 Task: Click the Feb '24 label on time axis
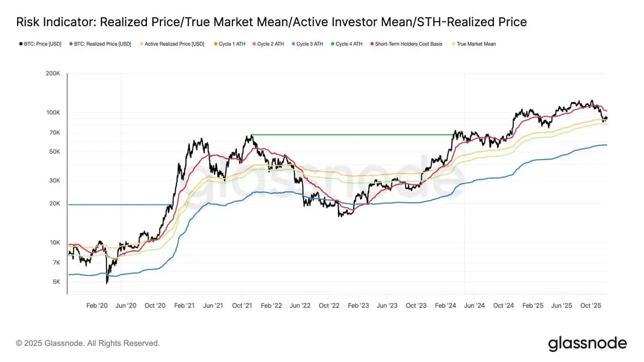(445, 305)
